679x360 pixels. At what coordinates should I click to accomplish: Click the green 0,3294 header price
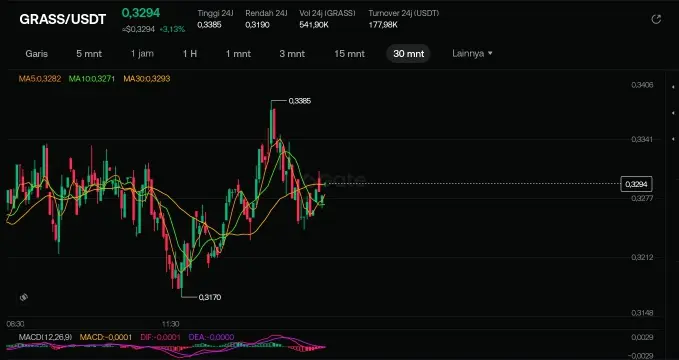[x=141, y=13]
